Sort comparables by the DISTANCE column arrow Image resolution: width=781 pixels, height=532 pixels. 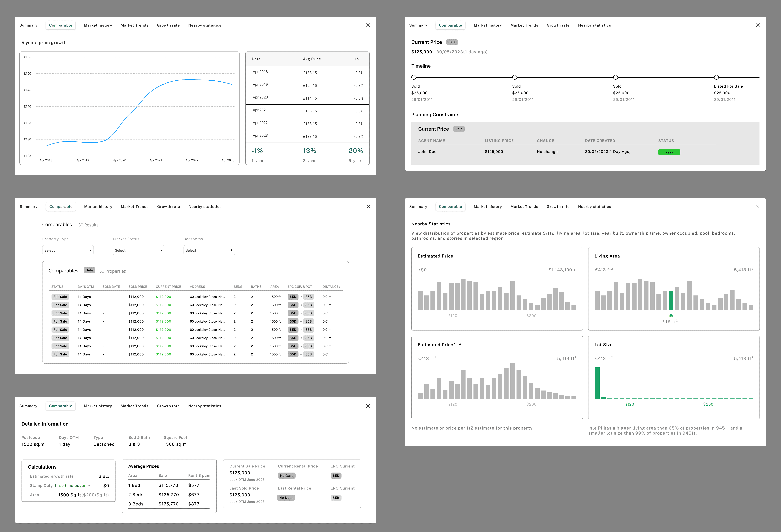340,287
